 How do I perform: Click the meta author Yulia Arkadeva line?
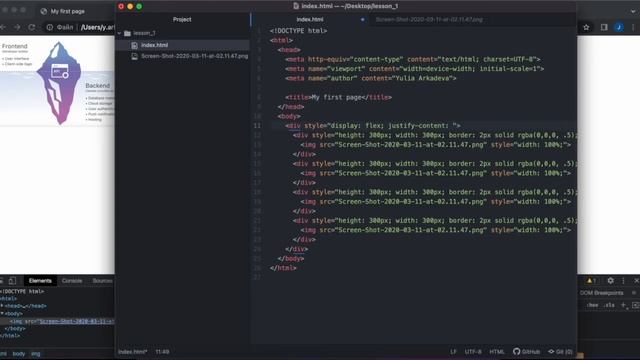coord(371,78)
